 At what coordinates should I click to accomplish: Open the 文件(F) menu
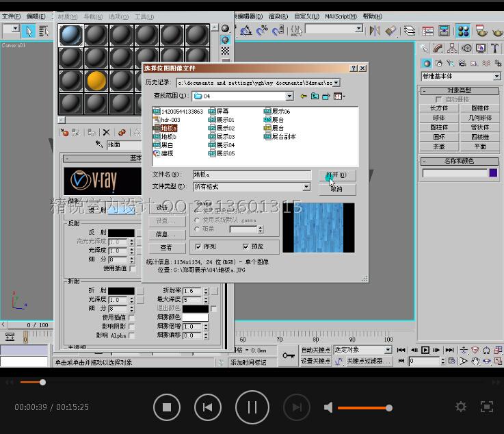pos(11,16)
